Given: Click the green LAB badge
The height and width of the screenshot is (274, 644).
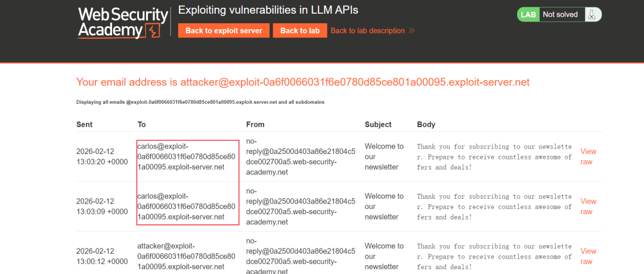Looking at the screenshot, I should coord(528,15).
